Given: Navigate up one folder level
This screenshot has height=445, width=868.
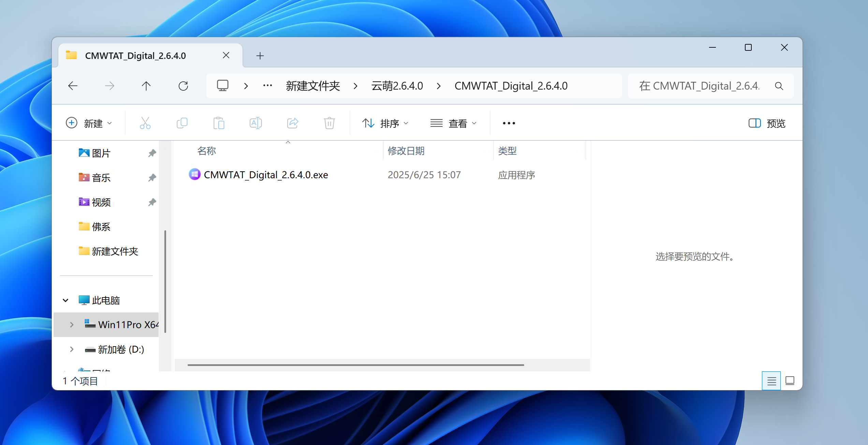Looking at the screenshot, I should pos(146,86).
